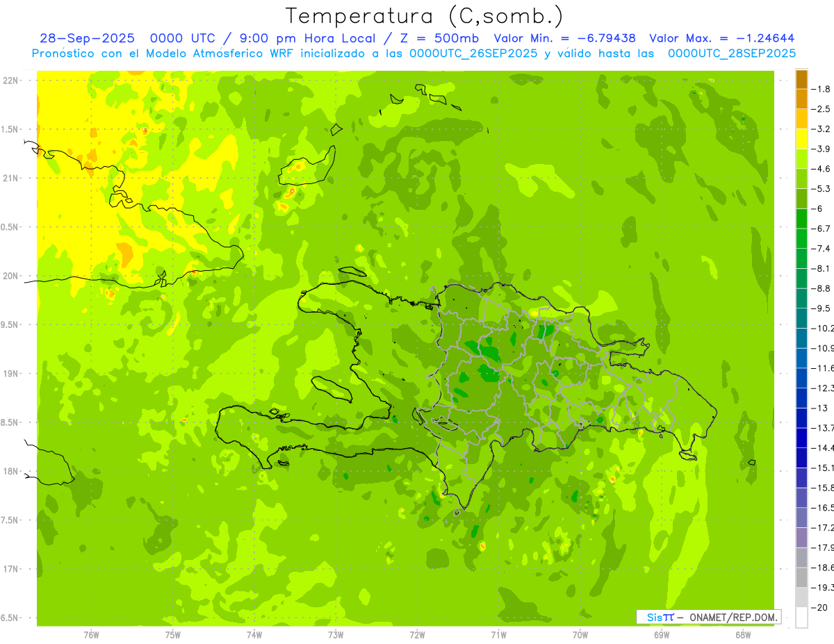Click the '-3.2' colorbar label

click(x=822, y=129)
